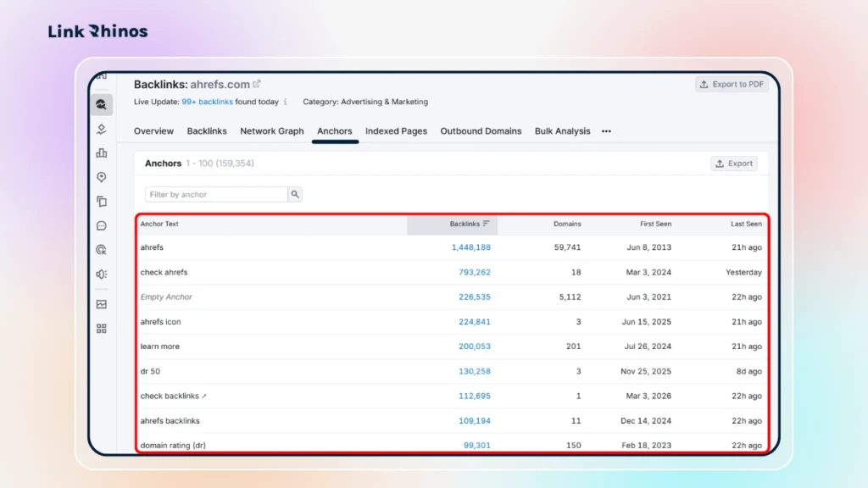
Task: Select the 'ahrefs backlinks' anchor text
Action: point(170,420)
